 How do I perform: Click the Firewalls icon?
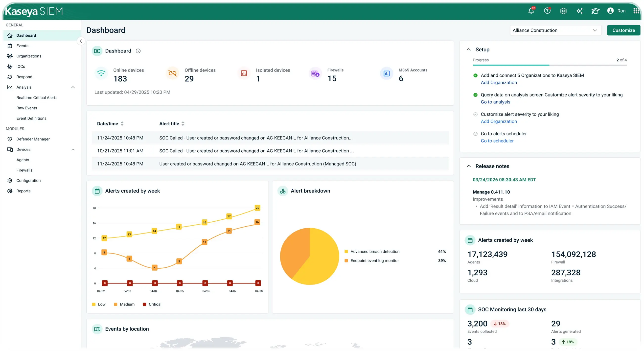click(x=315, y=73)
